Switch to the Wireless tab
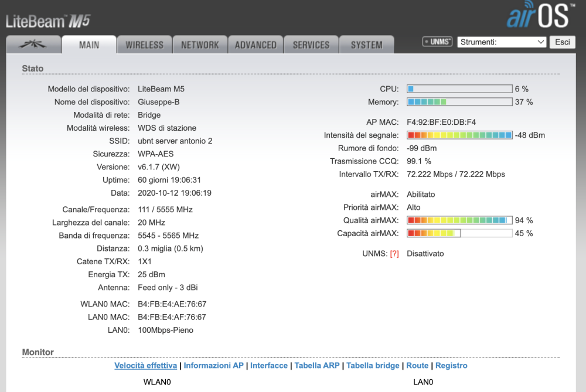This screenshot has height=392, width=586. pyautogui.click(x=144, y=45)
